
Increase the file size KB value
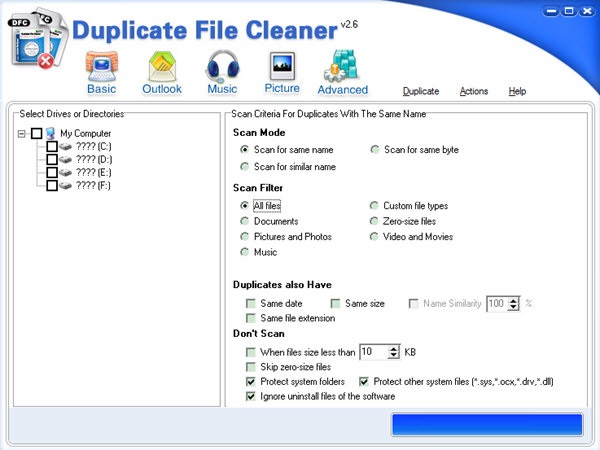394,349
